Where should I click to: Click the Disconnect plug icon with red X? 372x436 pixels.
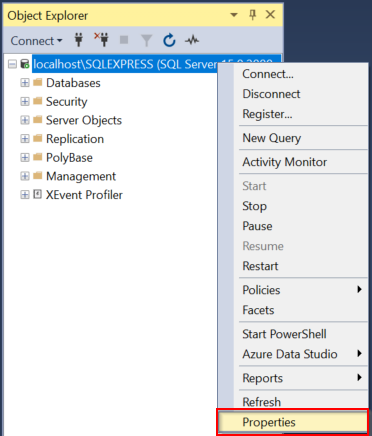tap(101, 39)
